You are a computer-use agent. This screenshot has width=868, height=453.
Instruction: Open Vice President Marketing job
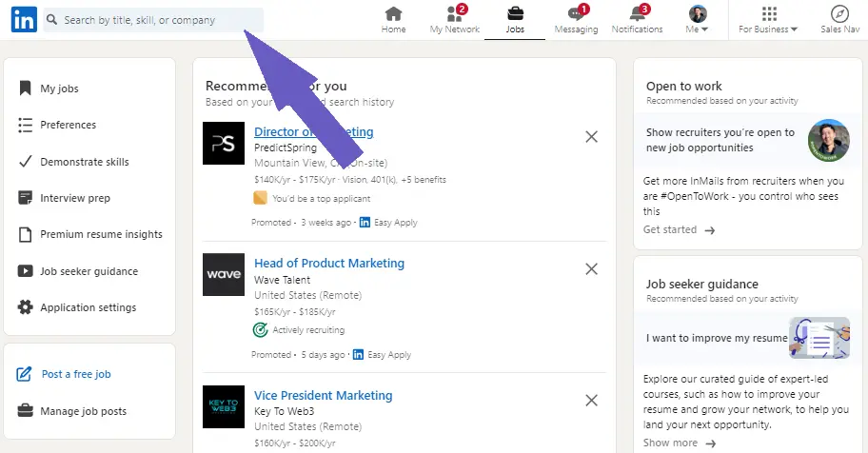tap(323, 395)
